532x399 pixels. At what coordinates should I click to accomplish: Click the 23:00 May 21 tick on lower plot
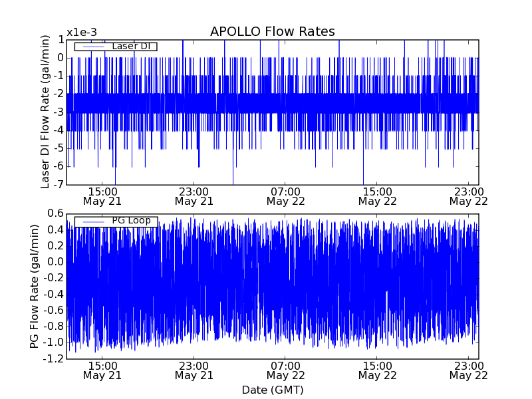(x=194, y=370)
